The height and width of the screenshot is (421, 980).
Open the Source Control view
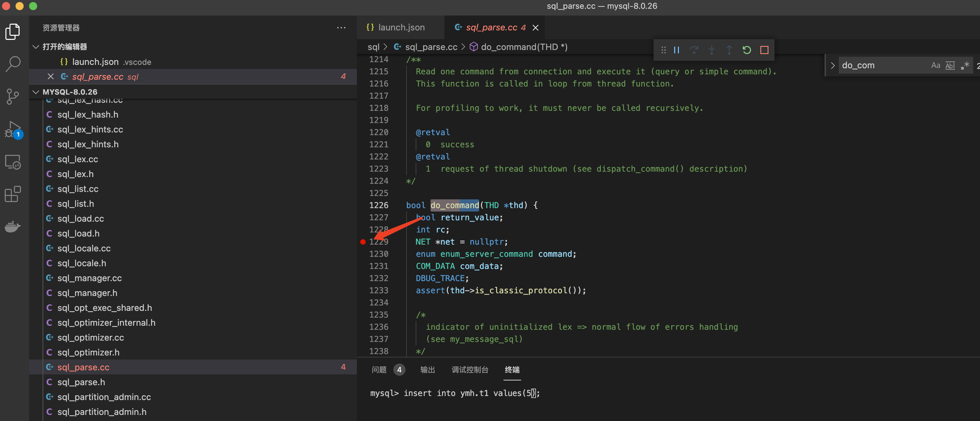coord(13,96)
